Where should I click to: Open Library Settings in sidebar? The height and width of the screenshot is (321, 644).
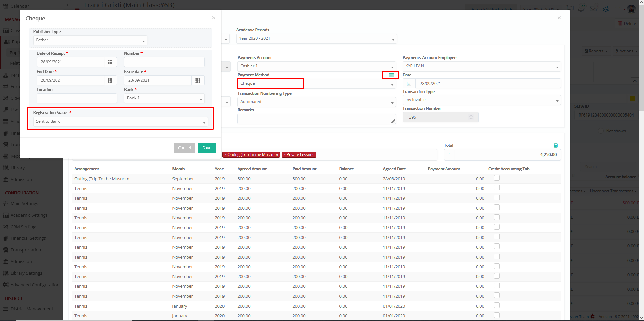point(26,273)
